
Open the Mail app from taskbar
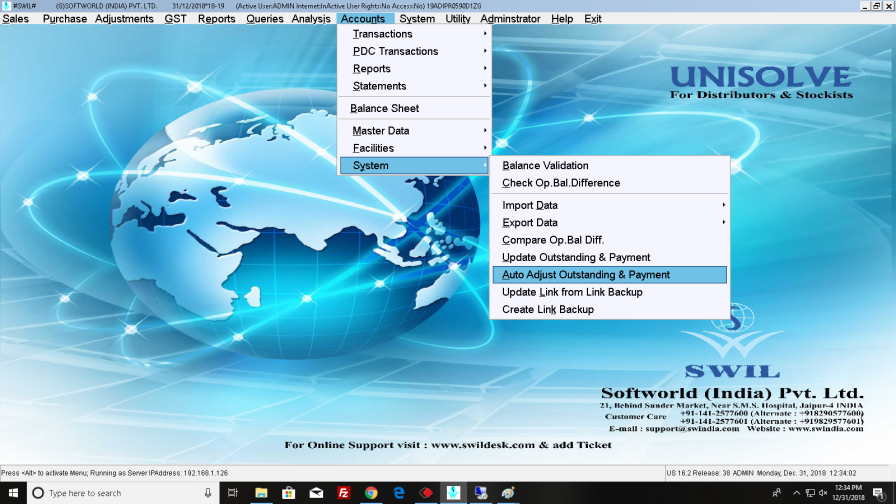(316, 493)
